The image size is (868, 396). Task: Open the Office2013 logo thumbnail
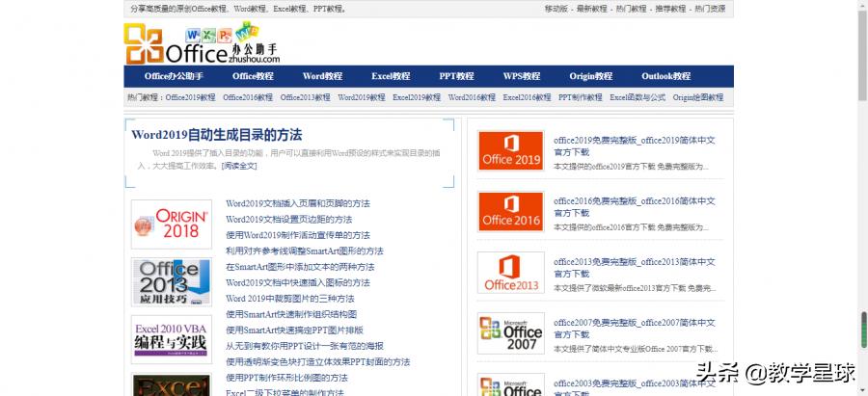tap(511, 273)
